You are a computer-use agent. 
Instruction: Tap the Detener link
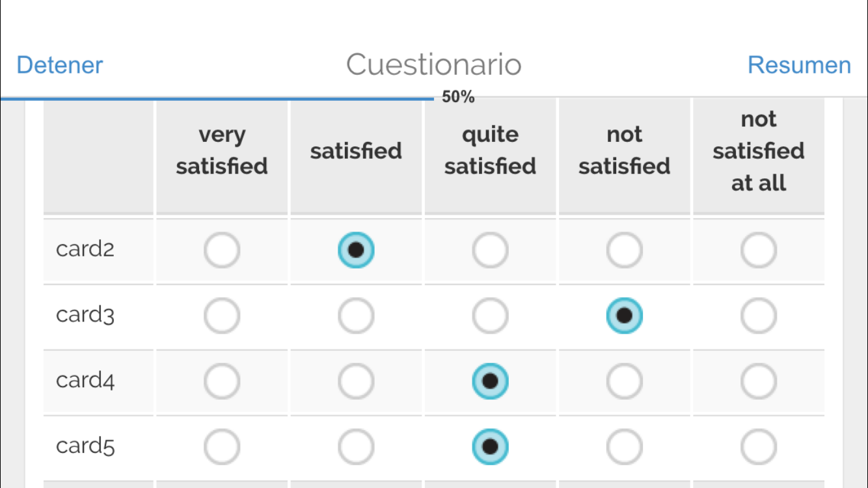coord(60,65)
